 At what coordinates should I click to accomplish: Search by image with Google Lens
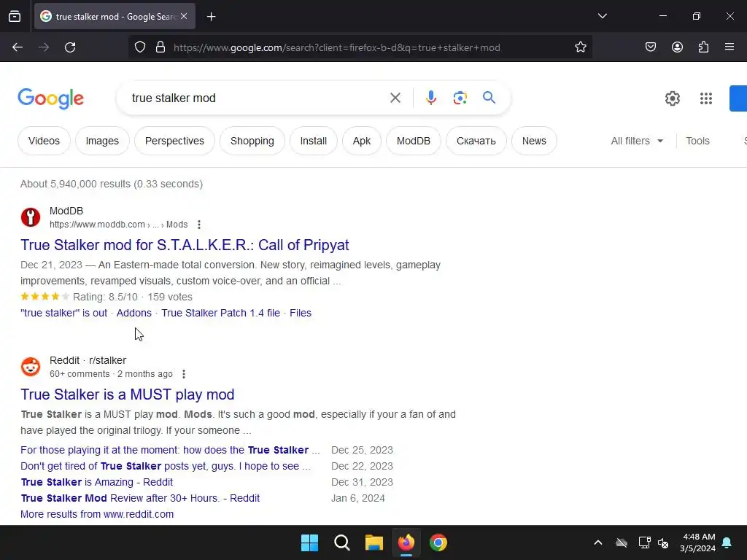(460, 98)
